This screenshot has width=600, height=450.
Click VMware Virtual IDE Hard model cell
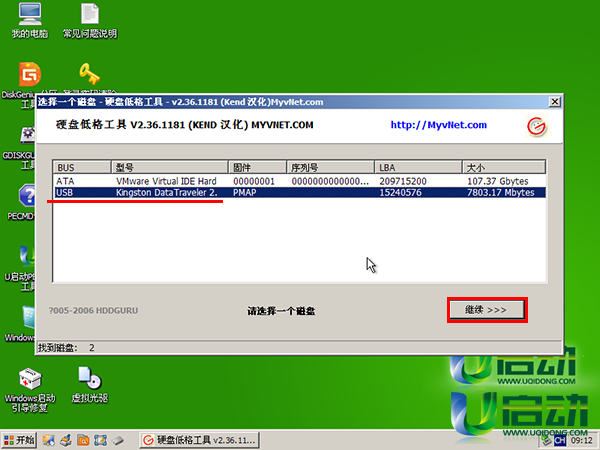click(x=166, y=181)
